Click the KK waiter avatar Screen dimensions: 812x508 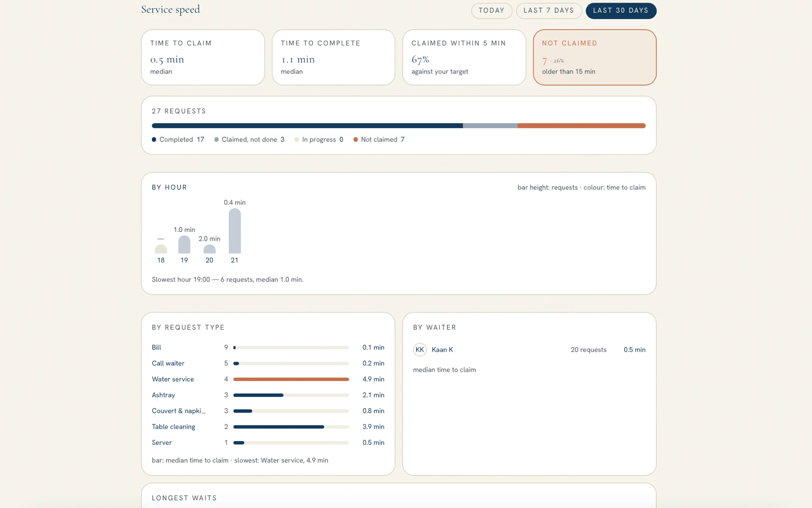click(420, 350)
